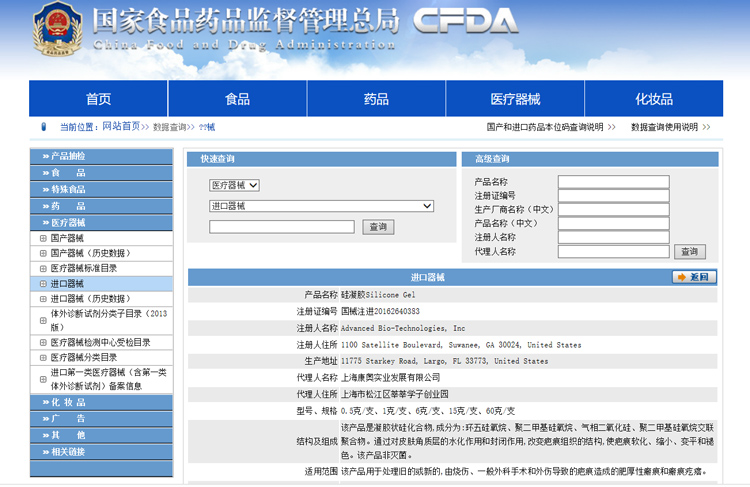Click the 返回 button with orange arrow

pos(694,277)
